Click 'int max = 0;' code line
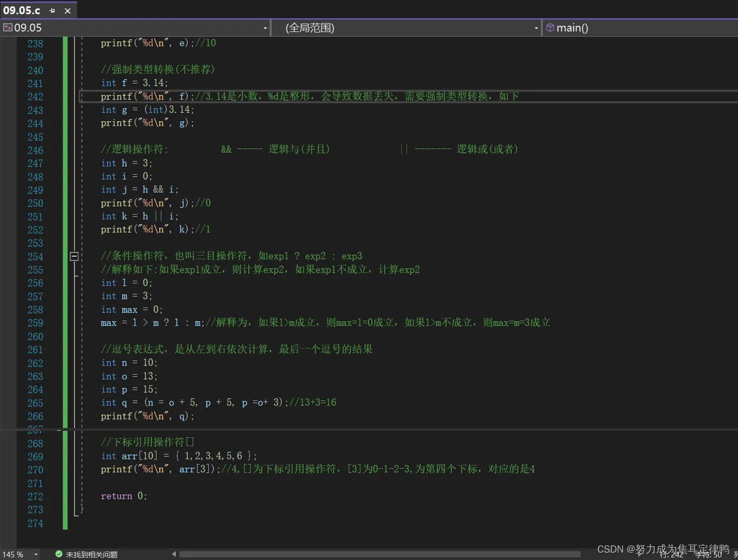Viewport: 738px width, 560px height. tap(132, 310)
